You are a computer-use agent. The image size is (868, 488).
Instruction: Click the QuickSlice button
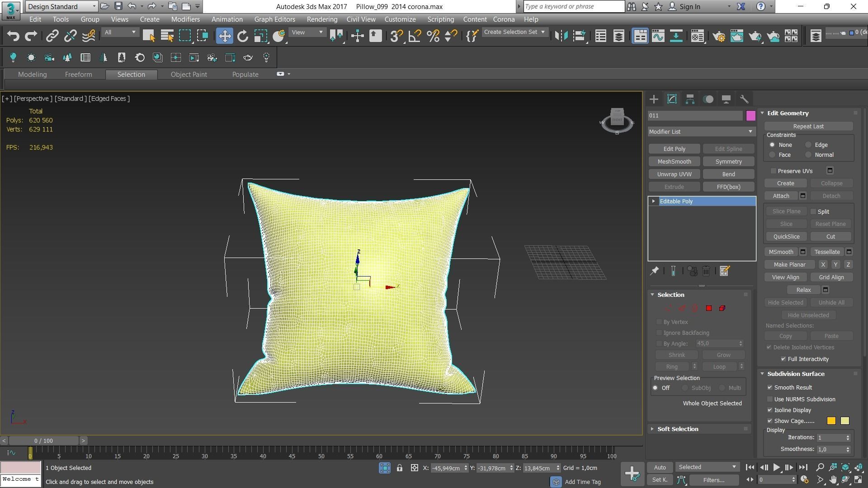[x=786, y=237]
